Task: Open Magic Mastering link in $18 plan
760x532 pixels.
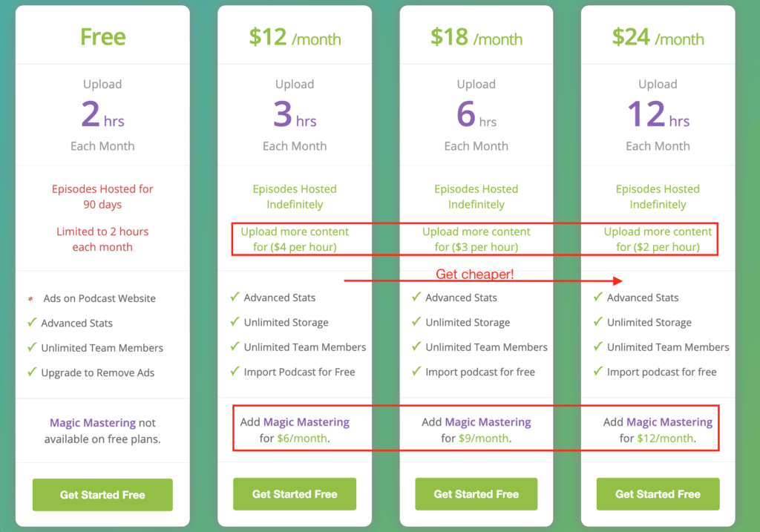Action: tap(488, 422)
